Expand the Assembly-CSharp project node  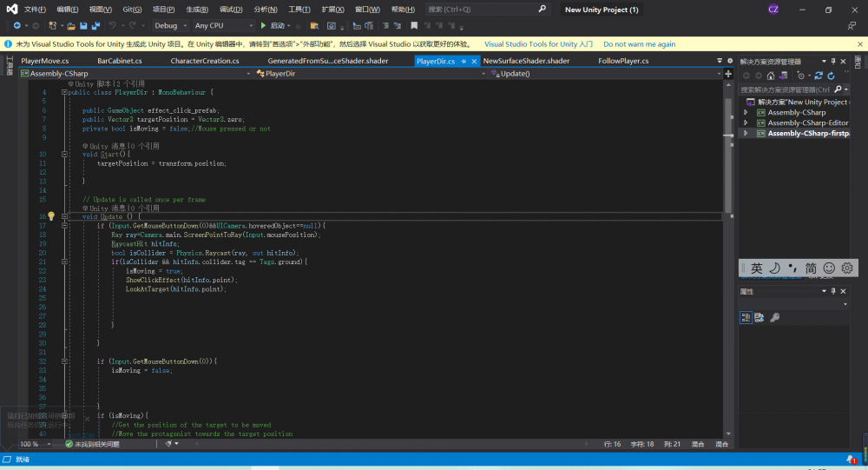(746, 113)
